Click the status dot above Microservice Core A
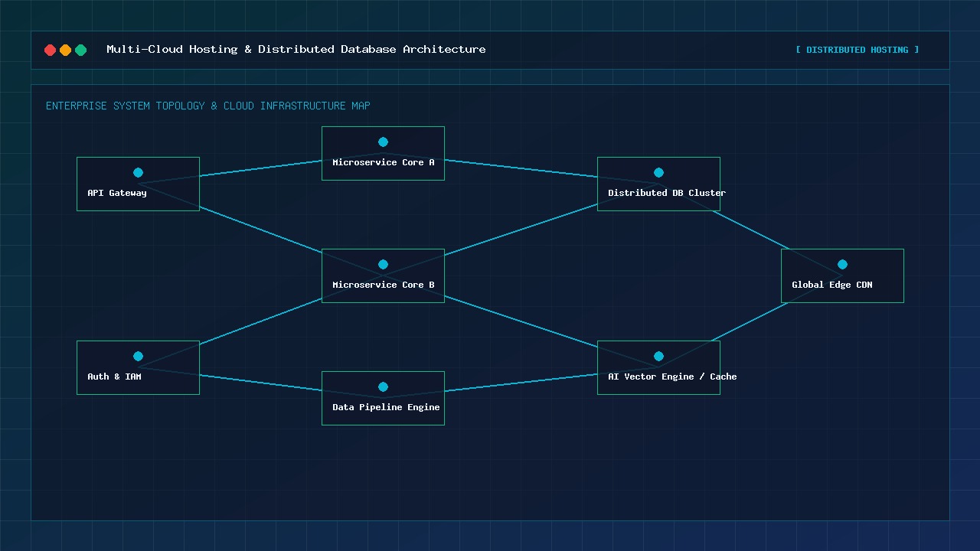980x551 pixels. click(383, 142)
